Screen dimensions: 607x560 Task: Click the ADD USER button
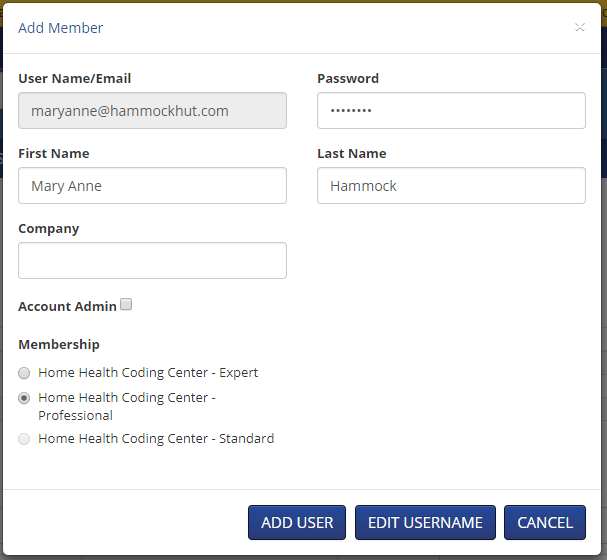click(297, 522)
